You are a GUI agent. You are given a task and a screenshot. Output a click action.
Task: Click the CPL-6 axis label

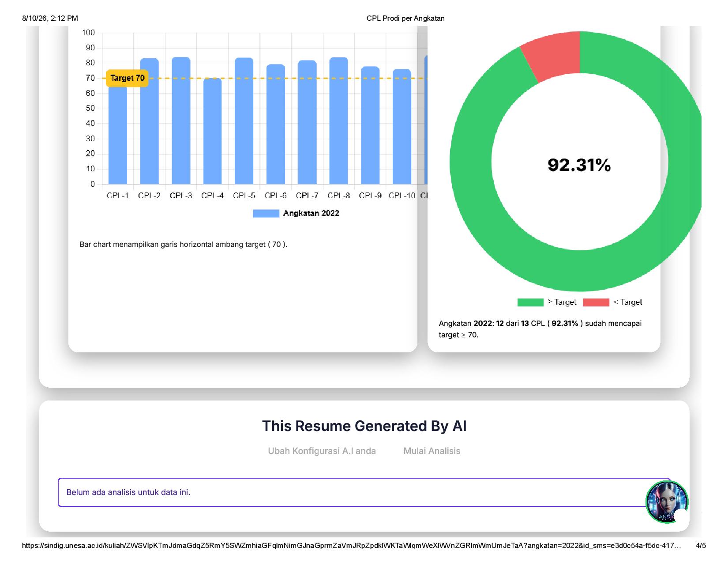[275, 196]
